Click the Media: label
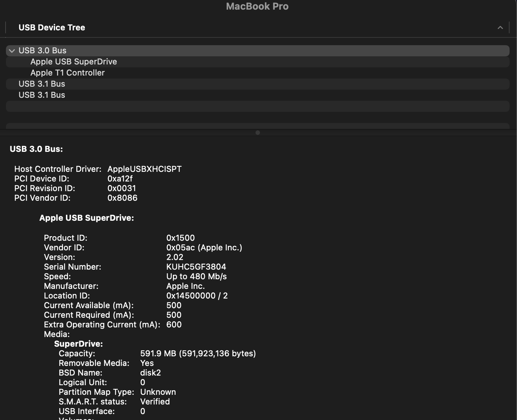517x420 pixels. point(57,334)
